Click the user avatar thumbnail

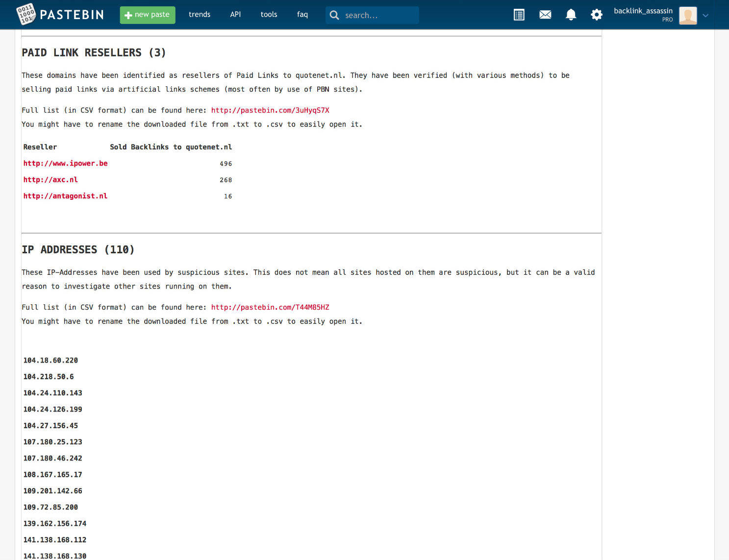pyautogui.click(x=688, y=16)
